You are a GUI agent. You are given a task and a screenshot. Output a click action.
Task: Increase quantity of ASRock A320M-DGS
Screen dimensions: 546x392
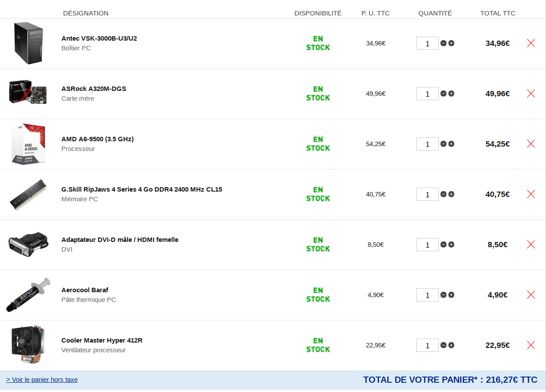(x=451, y=94)
